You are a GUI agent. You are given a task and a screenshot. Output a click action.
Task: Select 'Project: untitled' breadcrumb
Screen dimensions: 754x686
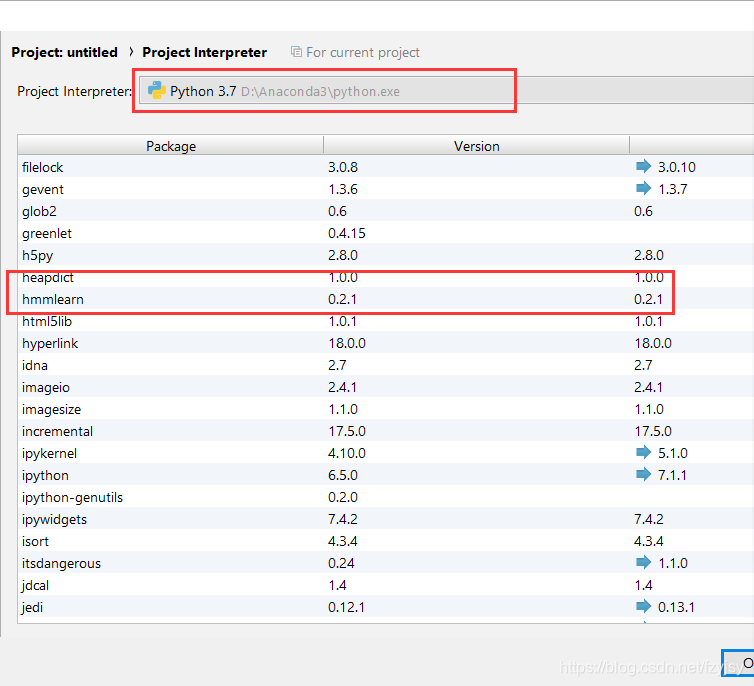tap(64, 52)
